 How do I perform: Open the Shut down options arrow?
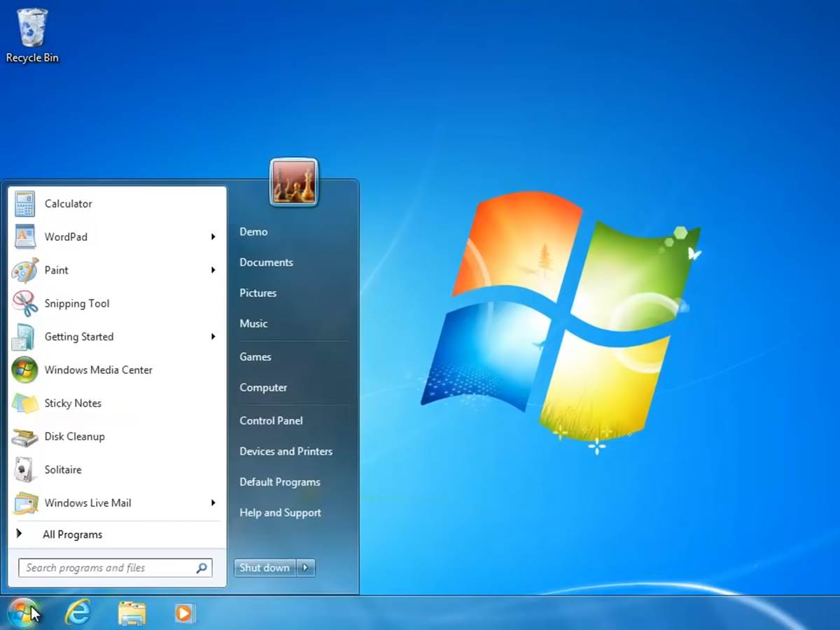click(306, 568)
